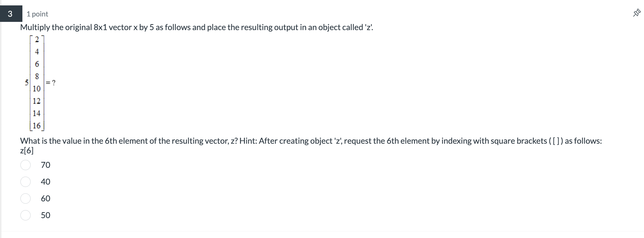Image resolution: width=644 pixels, height=238 pixels.
Task: Click the label text '50'
Action: tap(46, 216)
